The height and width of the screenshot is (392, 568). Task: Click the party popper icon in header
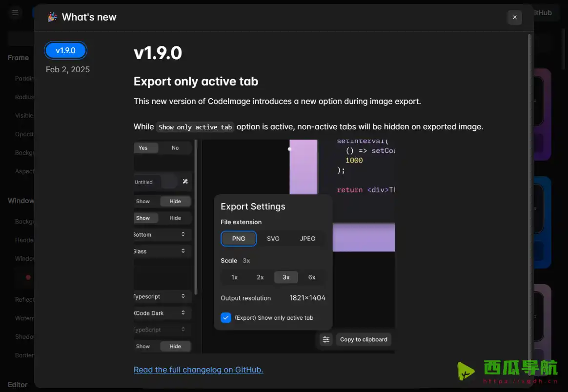click(x=52, y=18)
